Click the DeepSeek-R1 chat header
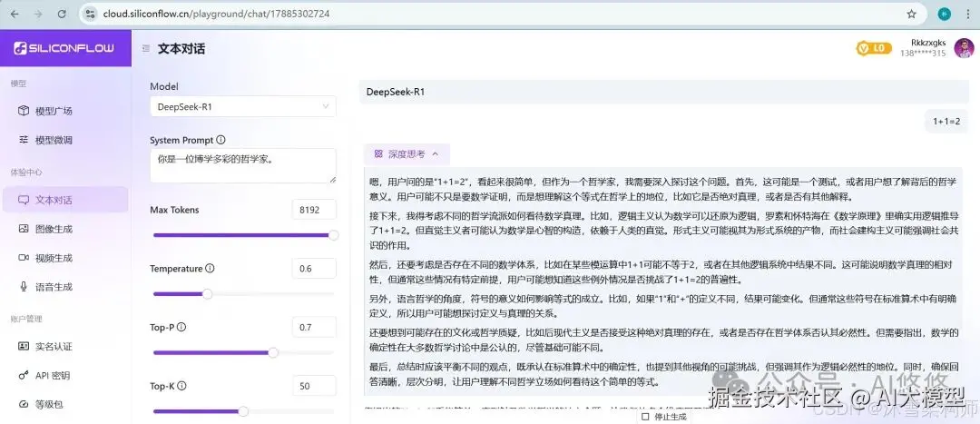Image resolution: width=980 pixels, height=424 pixels. pos(663,92)
